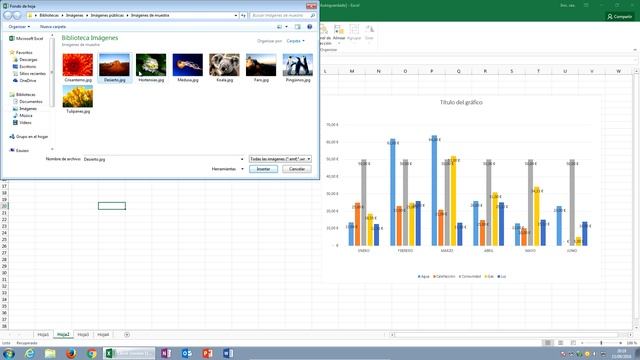
Task: Open Documentos library in navigation pane
Action: point(28,102)
